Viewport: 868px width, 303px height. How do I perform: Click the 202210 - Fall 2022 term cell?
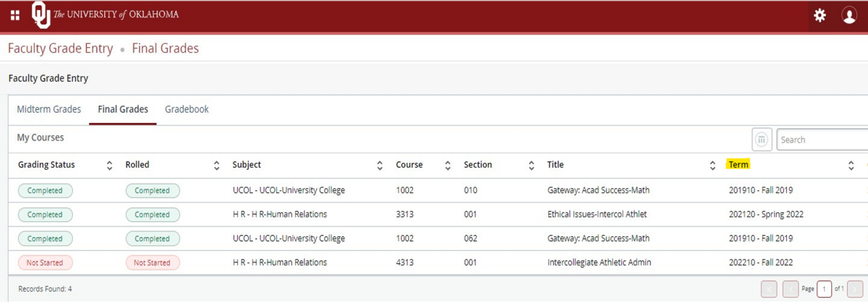(x=761, y=263)
